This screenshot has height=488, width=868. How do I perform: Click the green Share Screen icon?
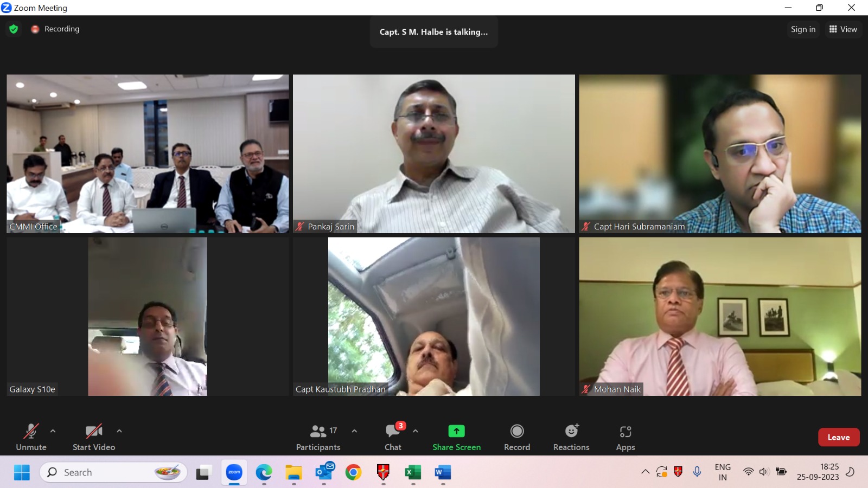tap(456, 431)
